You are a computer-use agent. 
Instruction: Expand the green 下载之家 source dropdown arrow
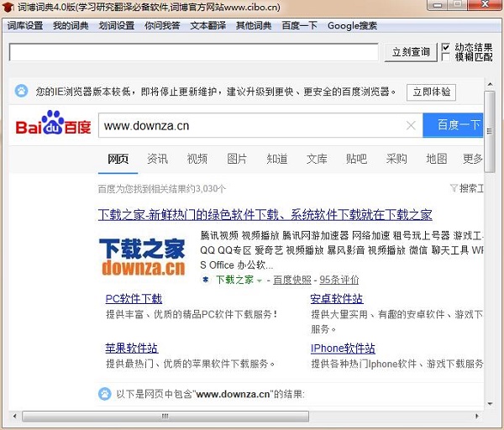pos(260,281)
